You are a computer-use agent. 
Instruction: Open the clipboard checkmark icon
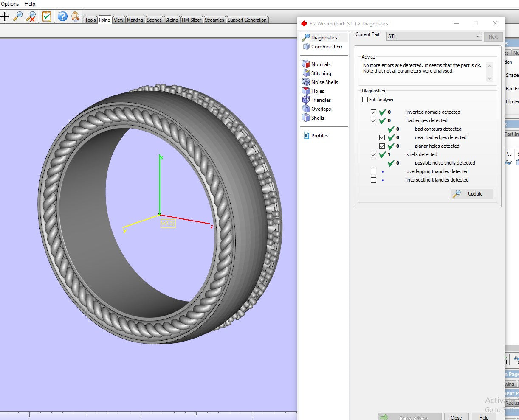tap(47, 17)
